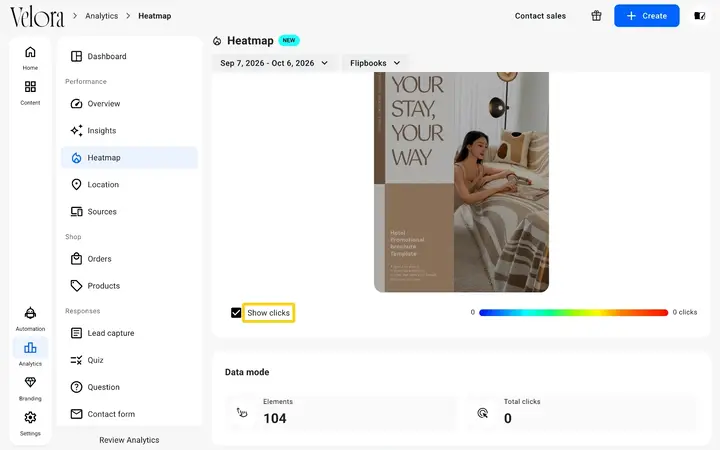The width and height of the screenshot is (720, 450).
Task: Click the Quiz checklist icon
Action: [x=76, y=360]
